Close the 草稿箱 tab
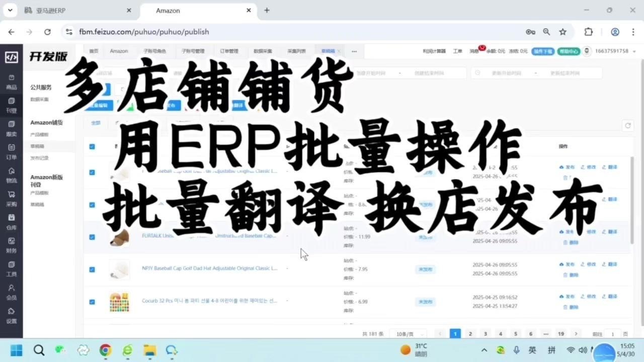The image size is (644, 362). point(339,51)
